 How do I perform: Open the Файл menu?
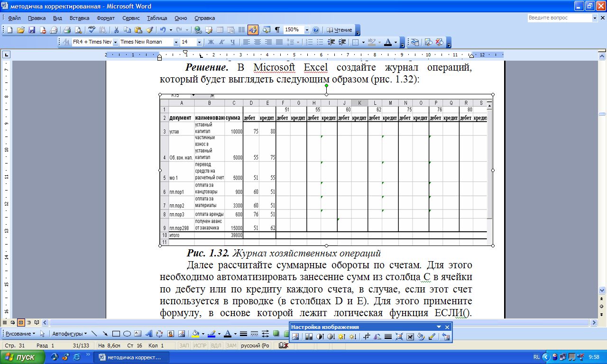pyautogui.click(x=14, y=18)
